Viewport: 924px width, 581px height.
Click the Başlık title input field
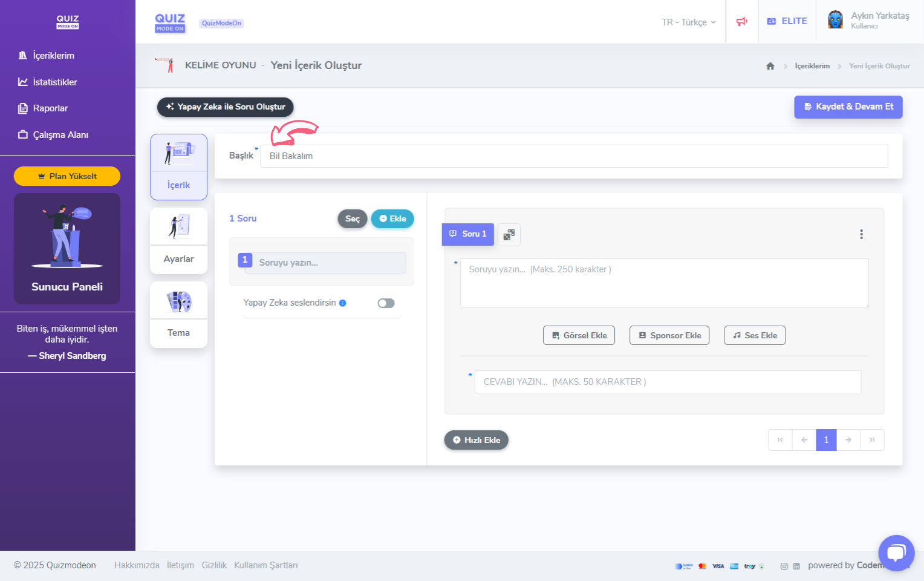point(573,156)
